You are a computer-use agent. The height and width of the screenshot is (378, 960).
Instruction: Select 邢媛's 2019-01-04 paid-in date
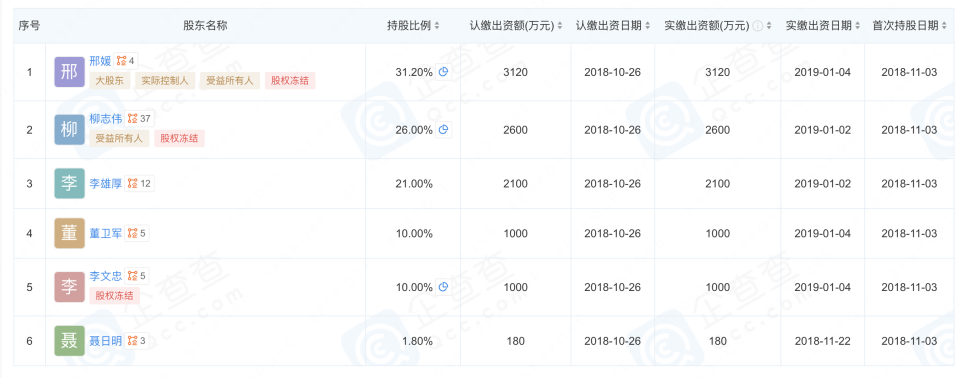pyautogui.click(x=823, y=72)
